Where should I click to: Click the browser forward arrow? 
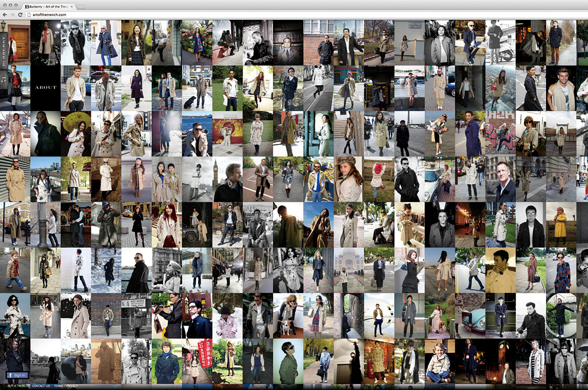(13, 14)
